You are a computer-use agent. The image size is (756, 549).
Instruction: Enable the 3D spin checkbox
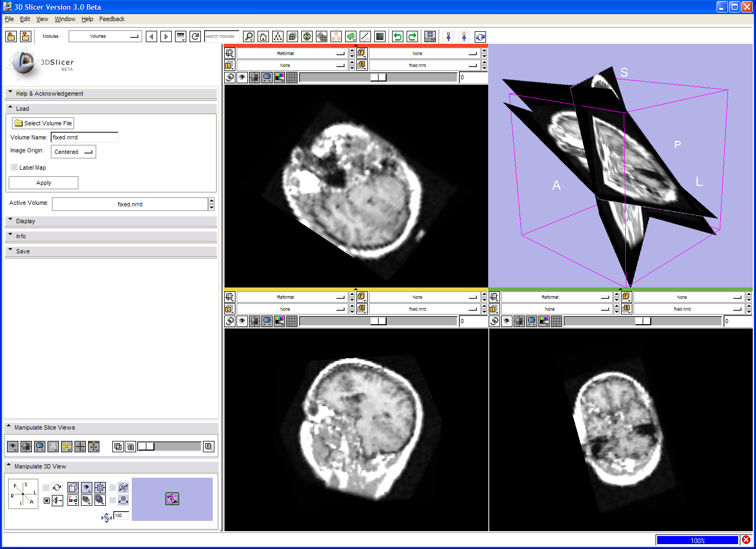pyautogui.click(x=46, y=487)
